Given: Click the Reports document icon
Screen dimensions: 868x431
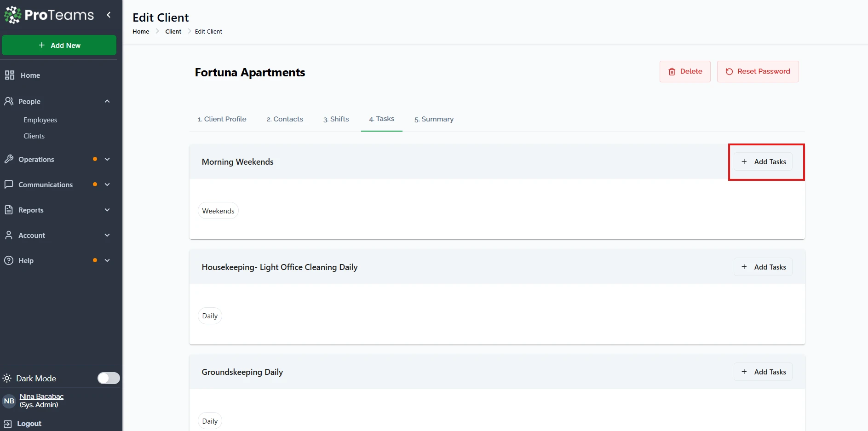Looking at the screenshot, I should [x=9, y=210].
